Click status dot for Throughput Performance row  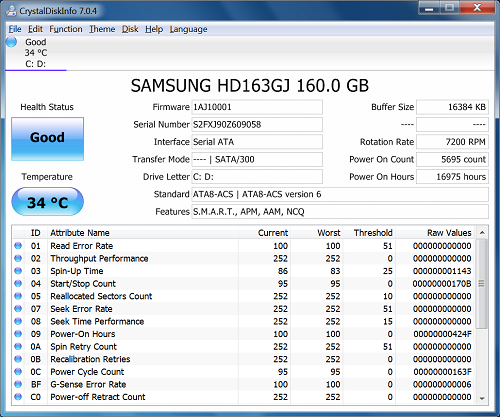[18, 258]
